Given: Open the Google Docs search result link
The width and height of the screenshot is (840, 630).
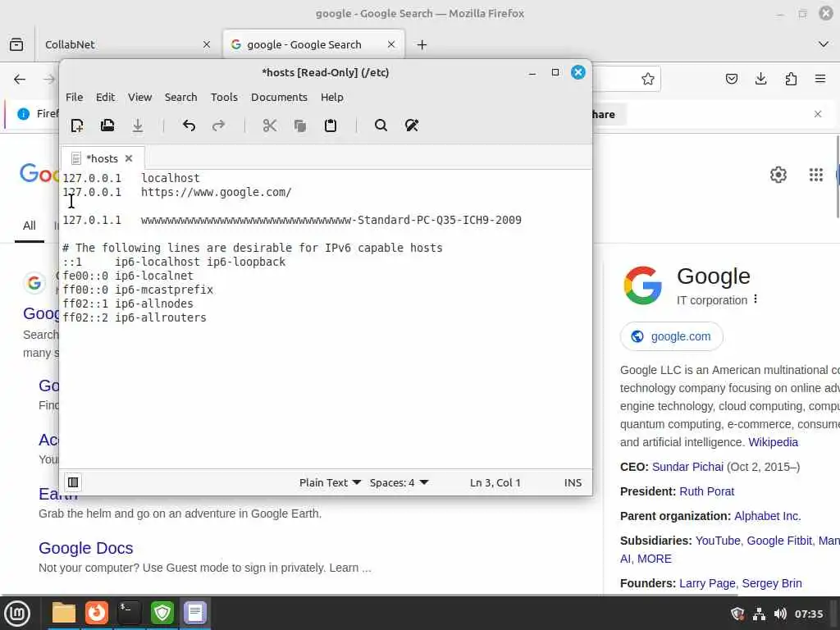Looking at the screenshot, I should [85, 548].
